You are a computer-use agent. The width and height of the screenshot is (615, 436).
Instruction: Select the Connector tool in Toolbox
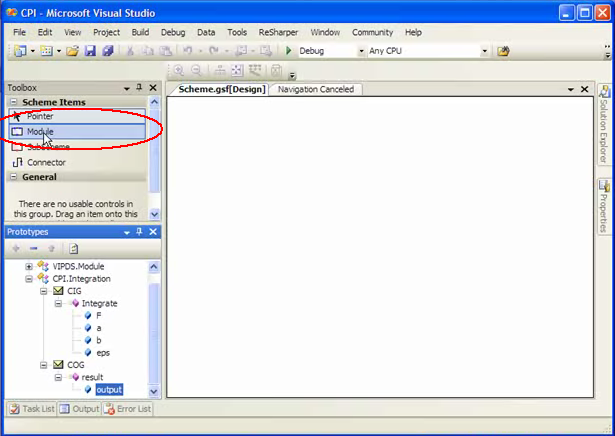point(77,162)
